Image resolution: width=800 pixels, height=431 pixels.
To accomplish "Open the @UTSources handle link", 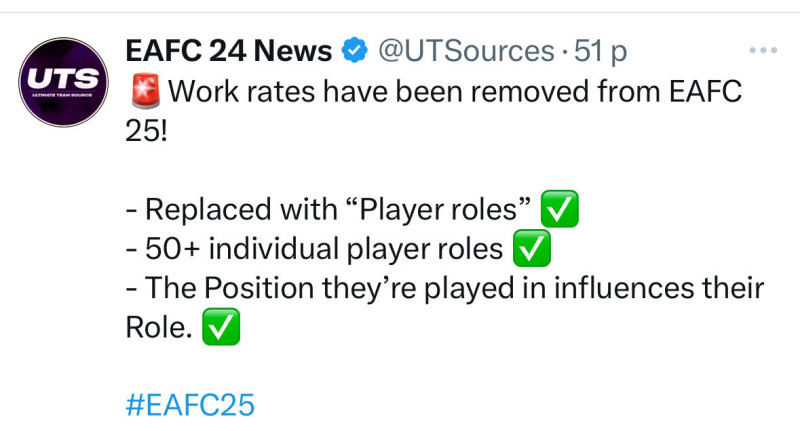I will point(466,51).
